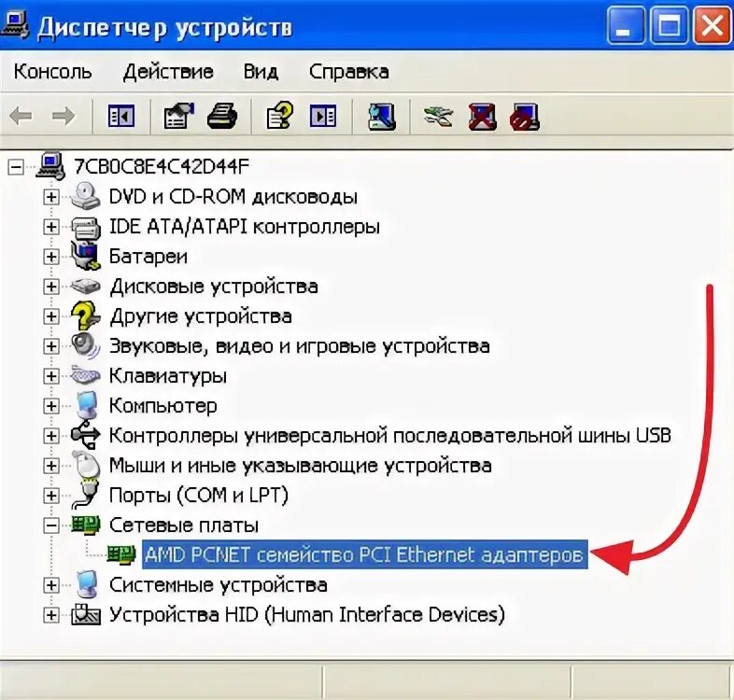
Task: Open the Справка menu
Action: coord(348,72)
